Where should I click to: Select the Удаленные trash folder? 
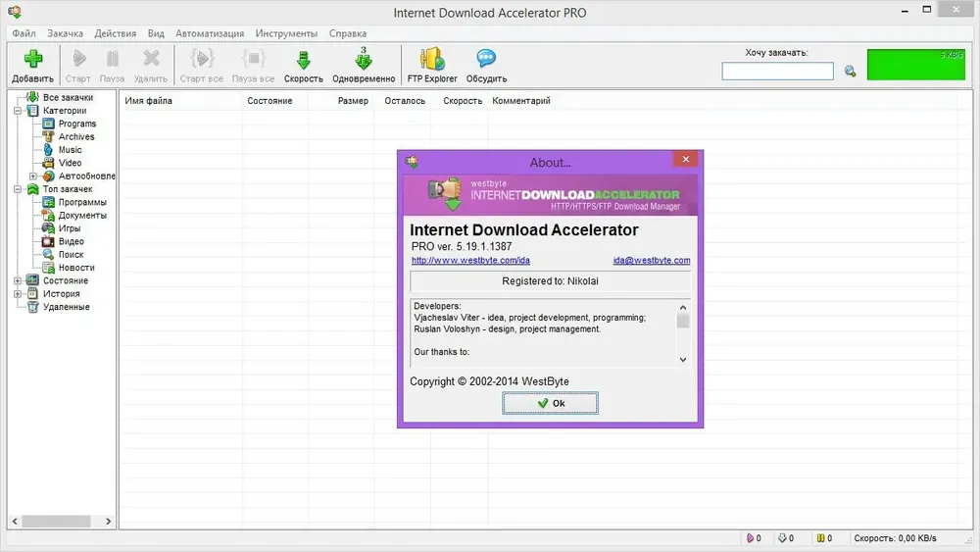66,307
